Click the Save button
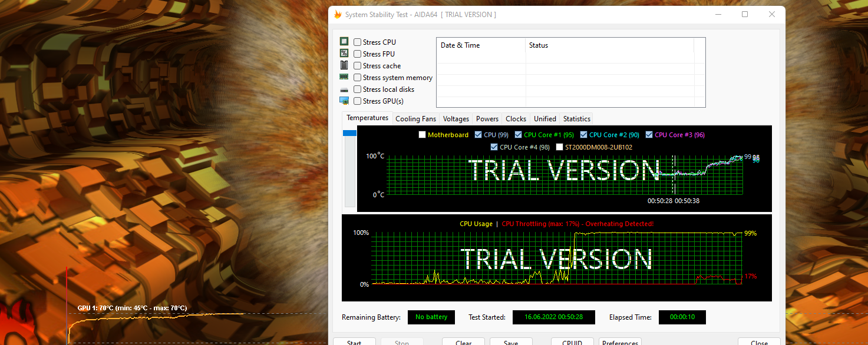 511,341
